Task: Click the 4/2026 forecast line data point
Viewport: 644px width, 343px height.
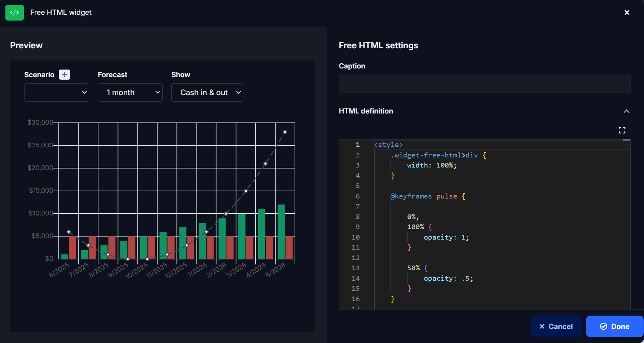Action: [265, 164]
